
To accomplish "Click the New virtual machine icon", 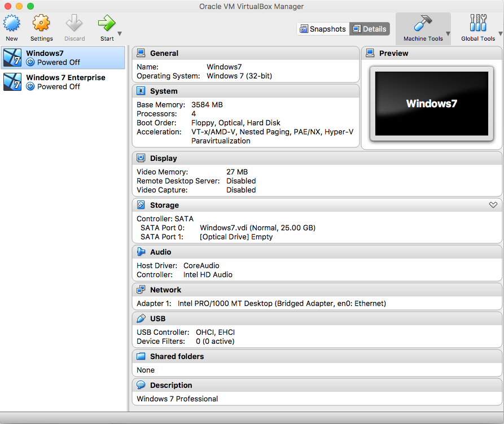I will point(12,24).
